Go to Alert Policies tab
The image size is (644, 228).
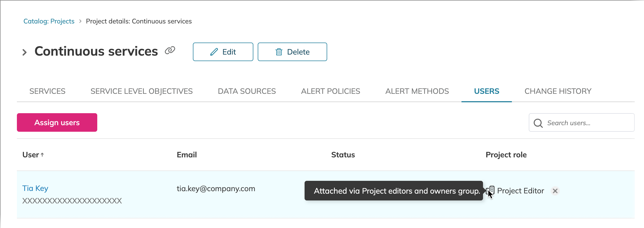tap(330, 91)
